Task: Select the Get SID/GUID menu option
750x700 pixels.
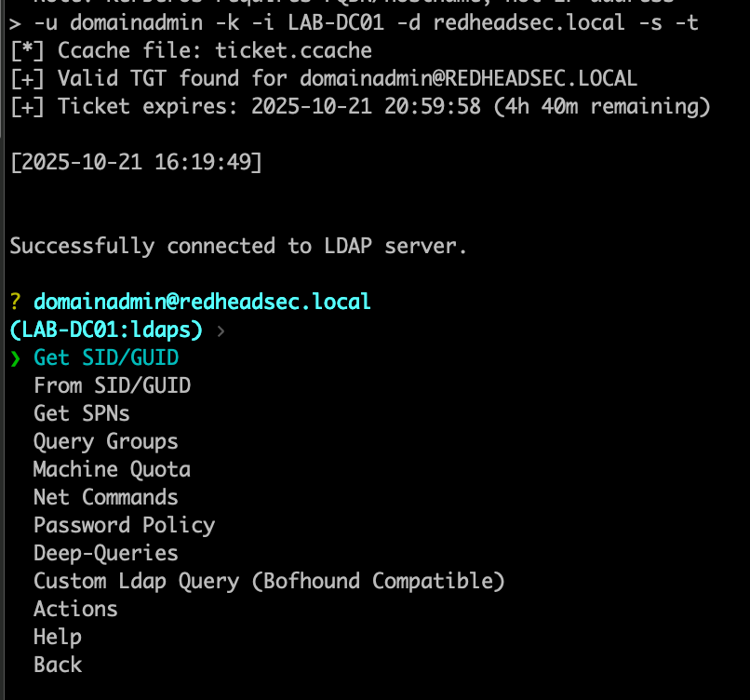Action: [x=106, y=357]
